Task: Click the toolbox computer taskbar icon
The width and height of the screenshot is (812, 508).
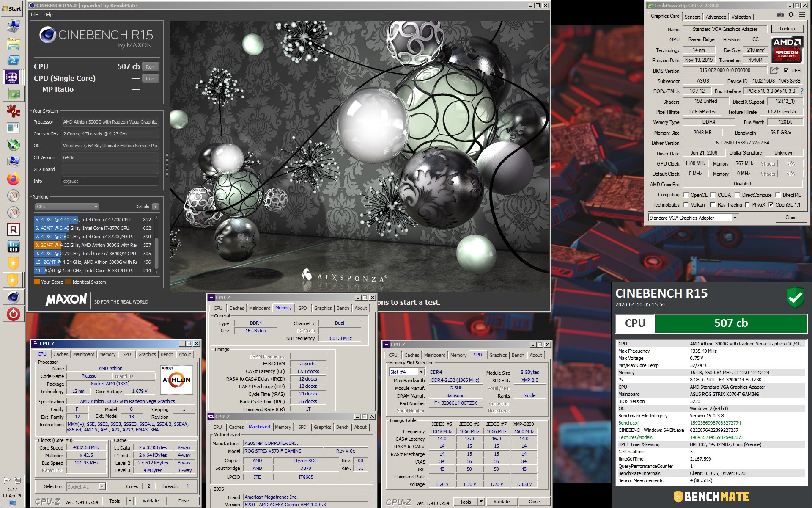Action: 14,26
